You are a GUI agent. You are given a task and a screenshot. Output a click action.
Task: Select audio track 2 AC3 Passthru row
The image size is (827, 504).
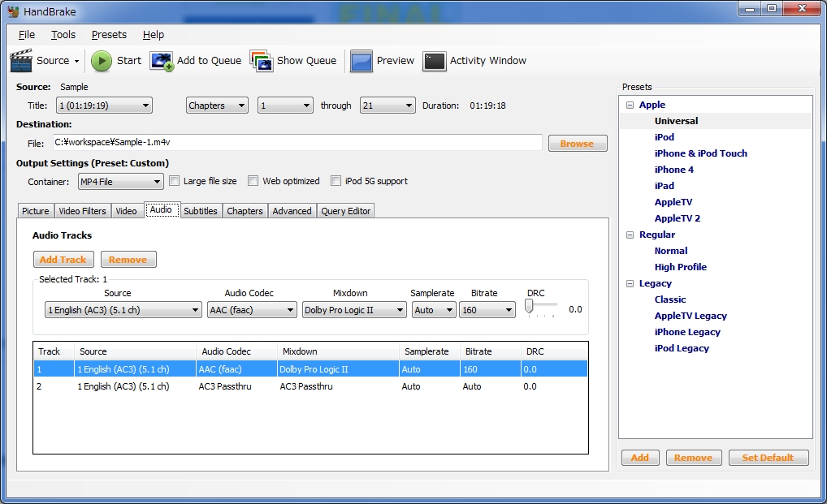click(310, 386)
